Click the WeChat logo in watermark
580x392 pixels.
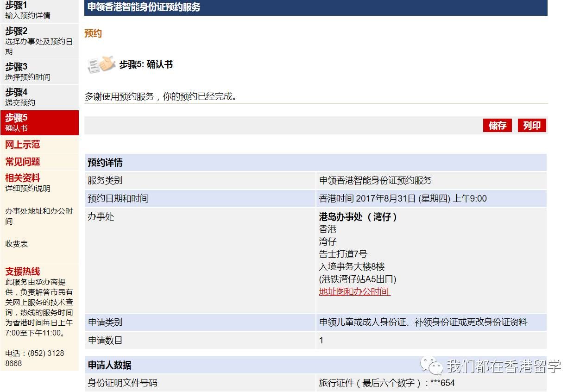point(431,366)
